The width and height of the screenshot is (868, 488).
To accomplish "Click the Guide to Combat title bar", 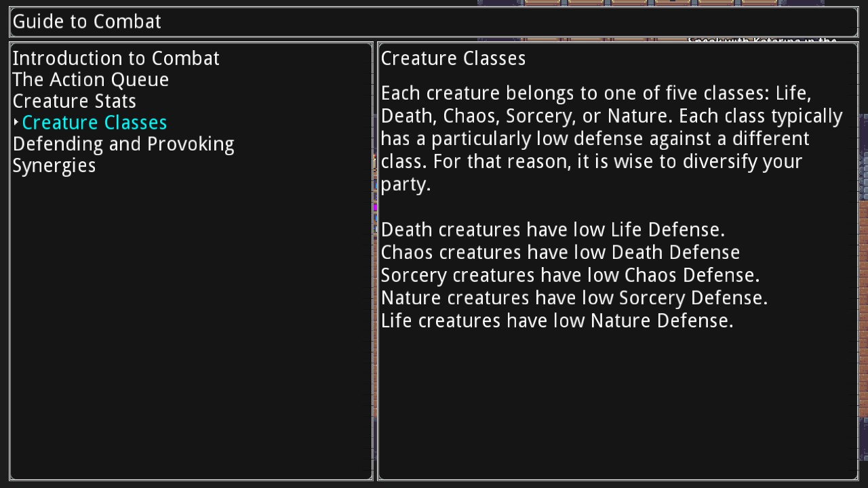I will click(434, 22).
